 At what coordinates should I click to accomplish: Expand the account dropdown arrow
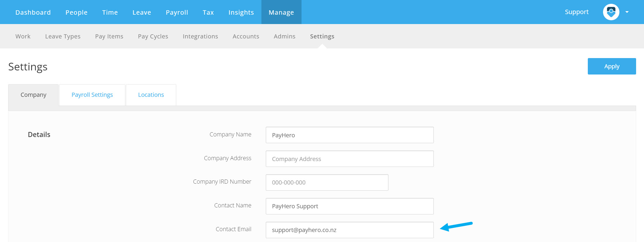pos(627,12)
